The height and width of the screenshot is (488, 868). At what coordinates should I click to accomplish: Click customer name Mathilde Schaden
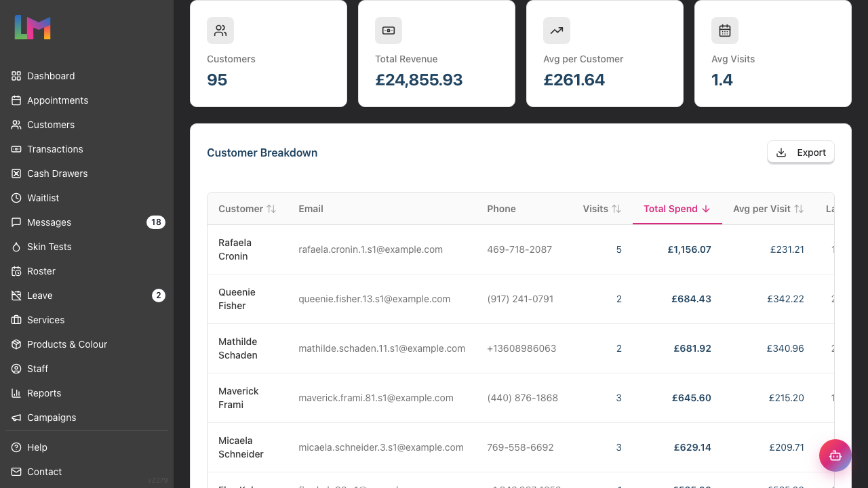(237, 348)
